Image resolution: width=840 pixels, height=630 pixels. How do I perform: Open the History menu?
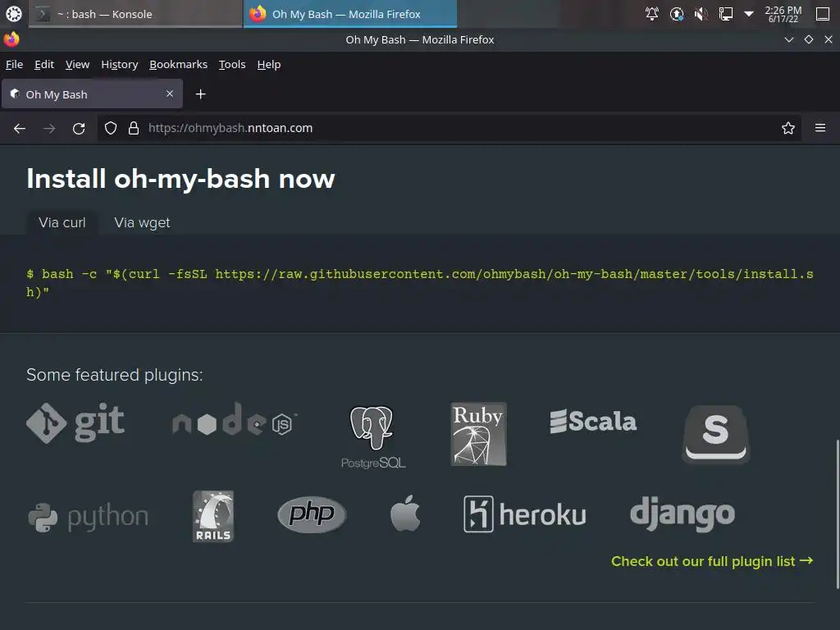[x=120, y=64]
